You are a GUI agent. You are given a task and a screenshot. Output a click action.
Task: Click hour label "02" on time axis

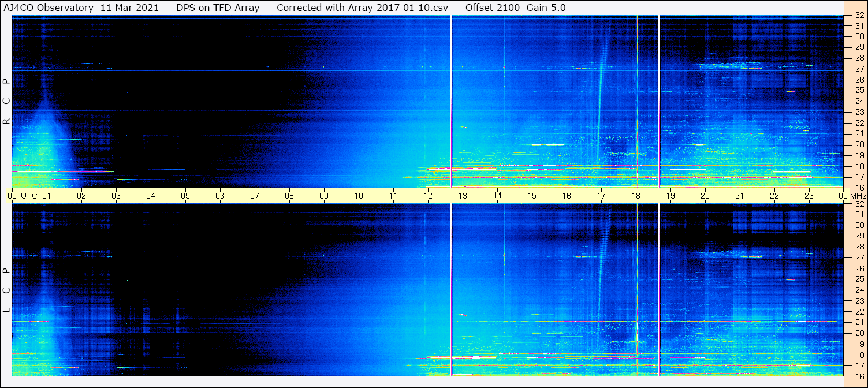click(81, 196)
